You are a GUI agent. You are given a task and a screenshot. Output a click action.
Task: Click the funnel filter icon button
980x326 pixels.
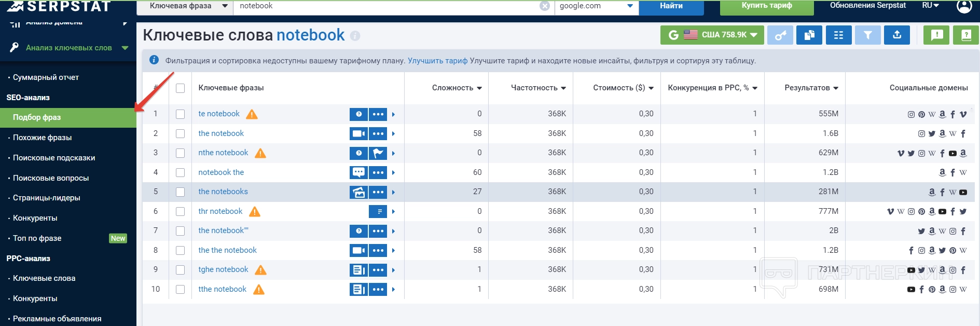click(x=867, y=35)
